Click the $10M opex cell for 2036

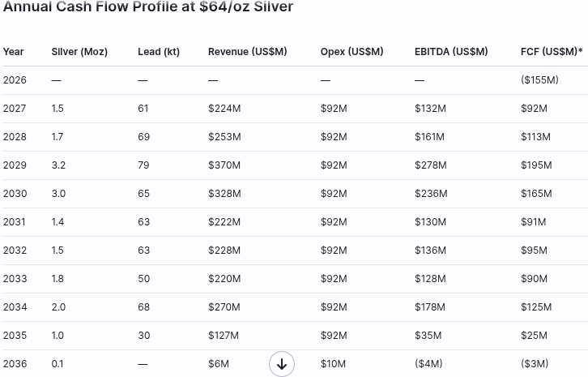coord(333,364)
